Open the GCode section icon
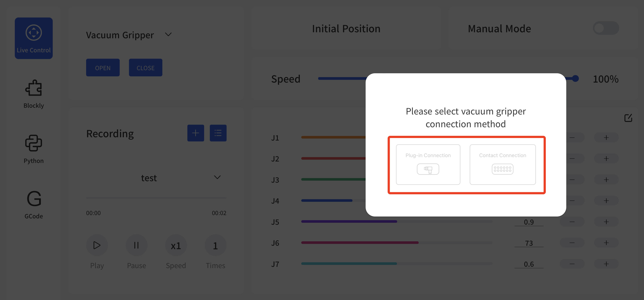Image resolution: width=644 pixels, height=300 pixels. tap(34, 199)
